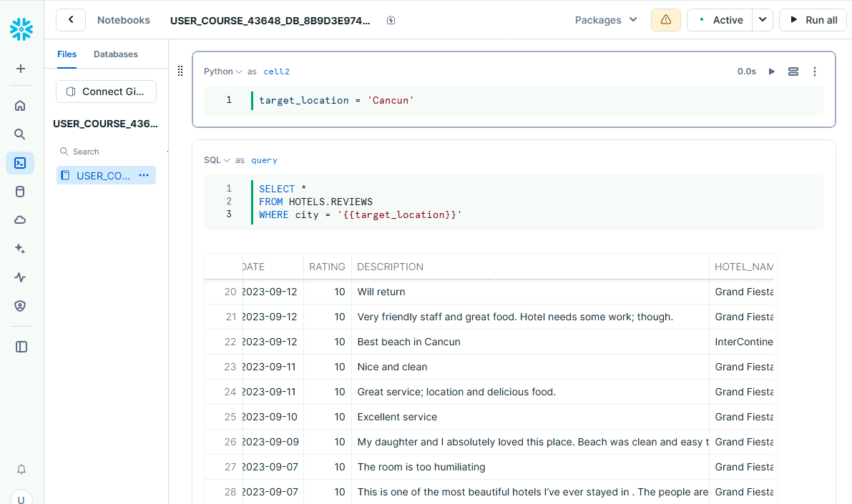852x504 pixels.
Task: Expand the Packages dropdown
Action: (x=606, y=20)
